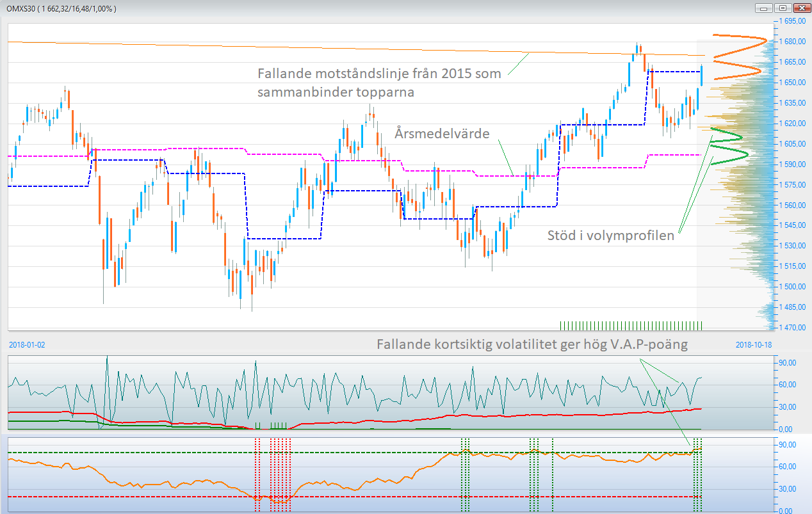Click the 1 500,00 price axis label
Viewport: 812px width, 514px height.
[793, 287]
